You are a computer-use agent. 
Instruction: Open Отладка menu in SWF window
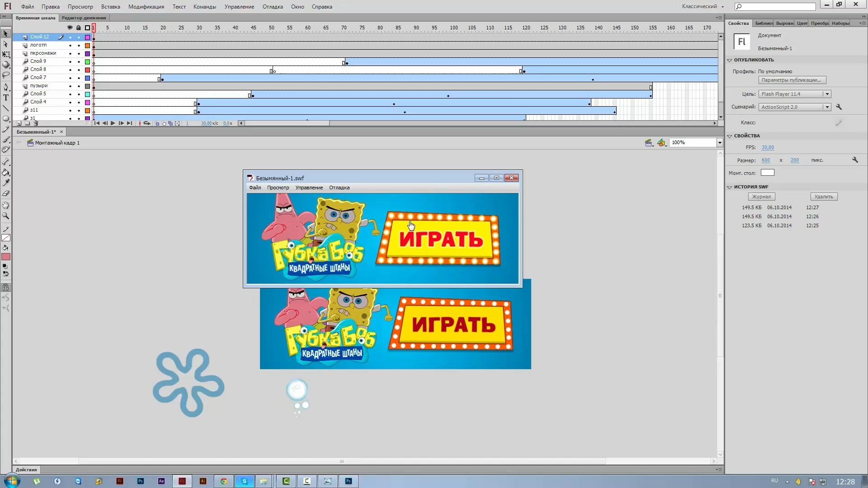[339, 188]
